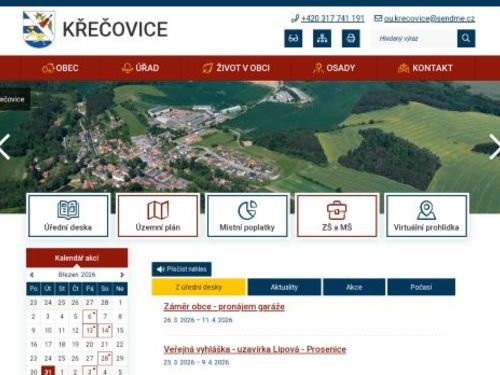Image resolution: width=500 pixels, height=375 pixels.
Task: Click the person icon beside OSADY
Action: pos(318,68)
